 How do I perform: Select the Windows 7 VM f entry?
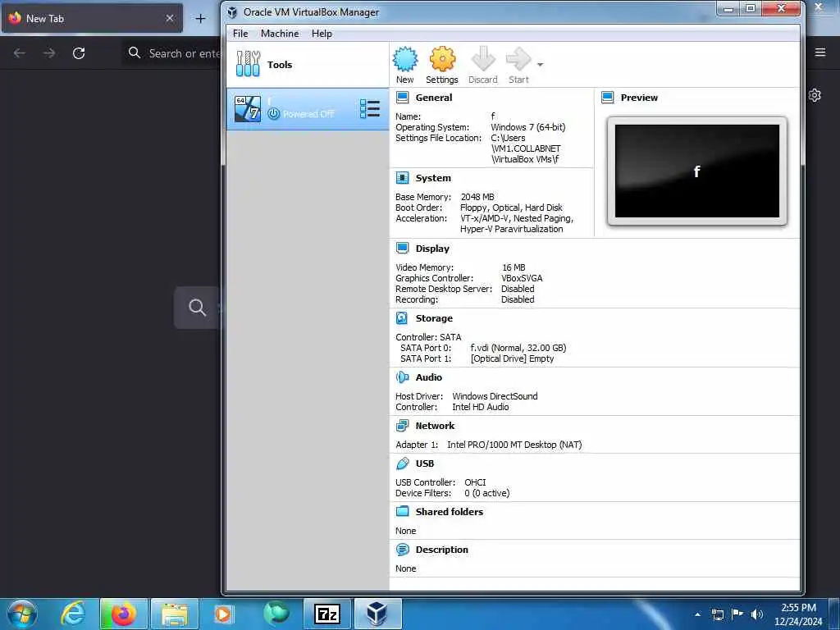(x=308, y=109)
